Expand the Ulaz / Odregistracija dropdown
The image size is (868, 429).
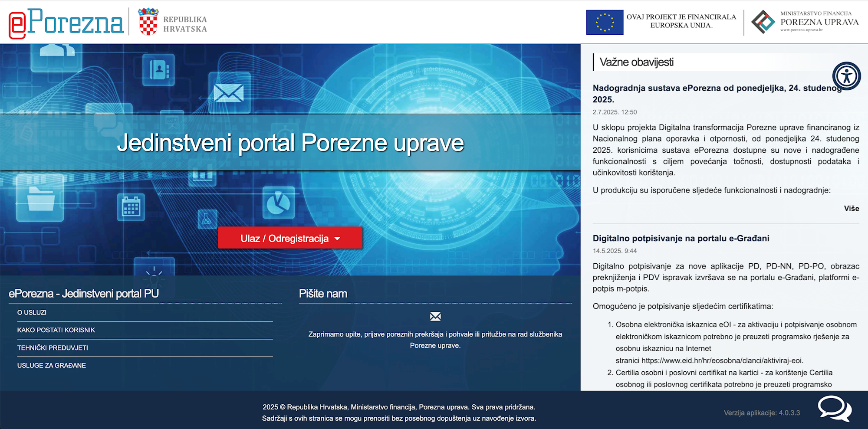pyautogui.click(x=290, y=238)
